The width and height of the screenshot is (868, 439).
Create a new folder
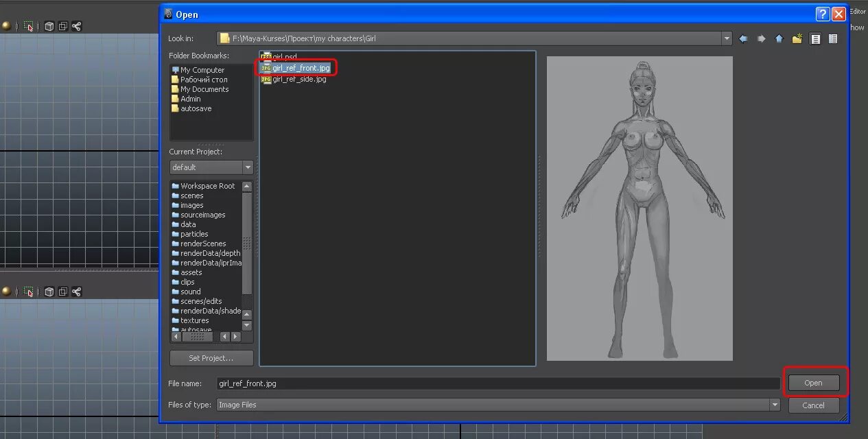point(797,39)
